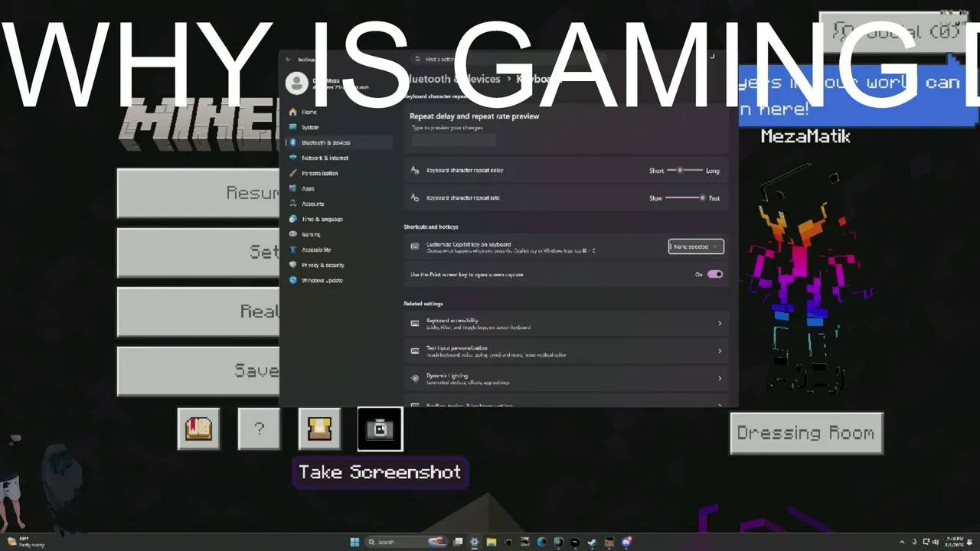Expand Dynamic Lighting settings chevron
The height and width of the screenshot is (551, 980).
click(719, 379)
